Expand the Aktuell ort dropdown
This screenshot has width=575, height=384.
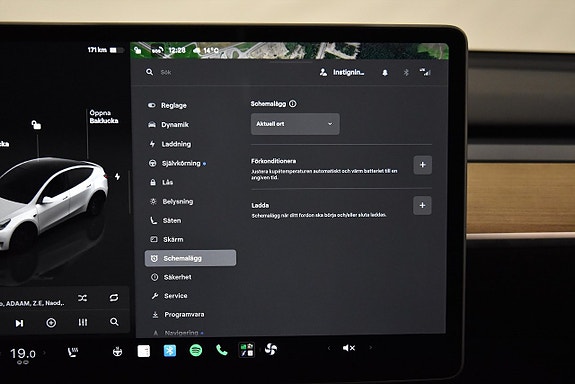(295, 124)
